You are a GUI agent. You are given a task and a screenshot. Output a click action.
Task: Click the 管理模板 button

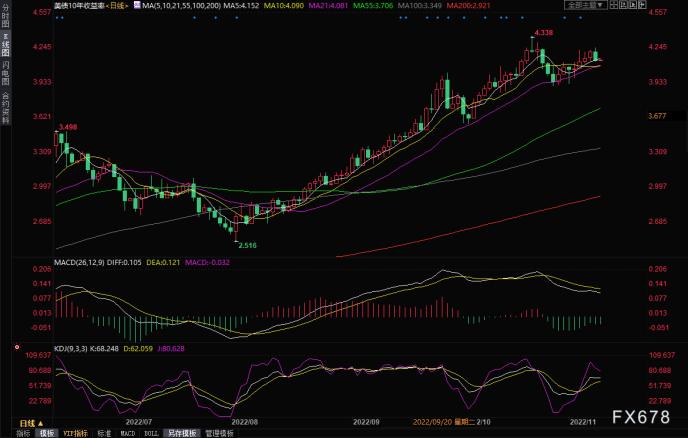220,433
